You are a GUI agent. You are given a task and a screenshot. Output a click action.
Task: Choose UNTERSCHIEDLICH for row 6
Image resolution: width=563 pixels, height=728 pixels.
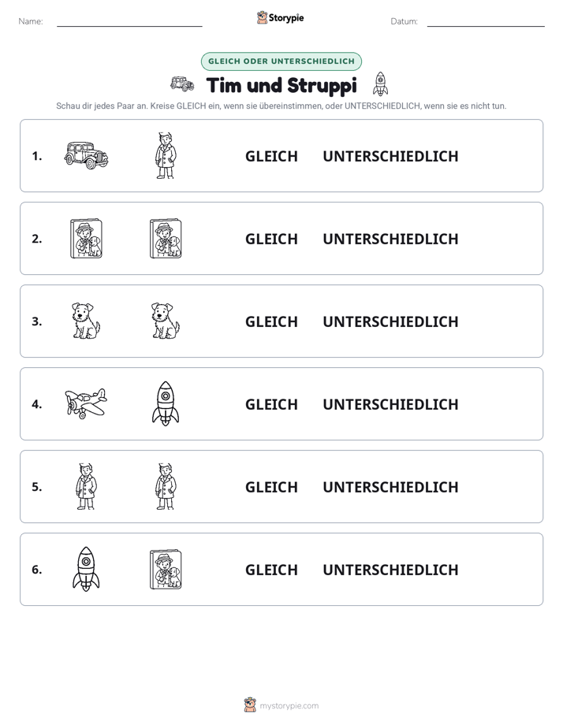(390, 569)
